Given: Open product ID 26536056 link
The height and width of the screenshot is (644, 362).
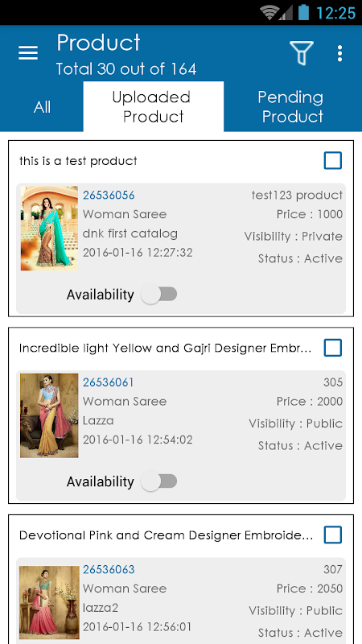Looking at the screenshot, I should click(109, 195).
